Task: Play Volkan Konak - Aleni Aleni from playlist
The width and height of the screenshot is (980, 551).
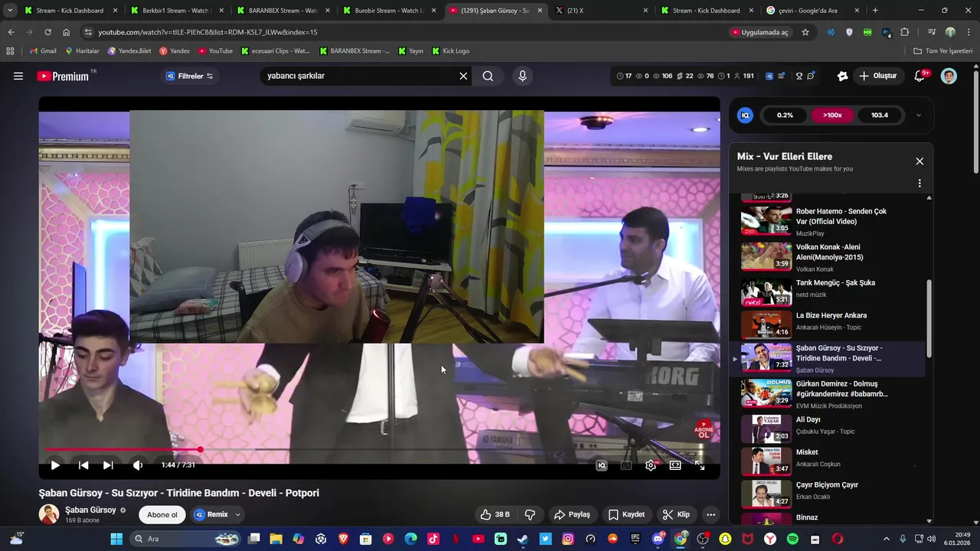Action: 833,257
